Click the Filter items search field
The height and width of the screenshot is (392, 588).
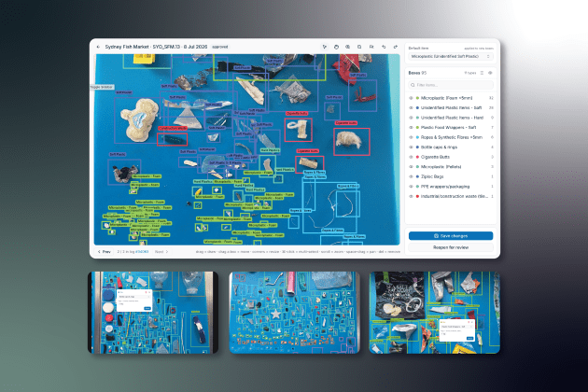451,85
